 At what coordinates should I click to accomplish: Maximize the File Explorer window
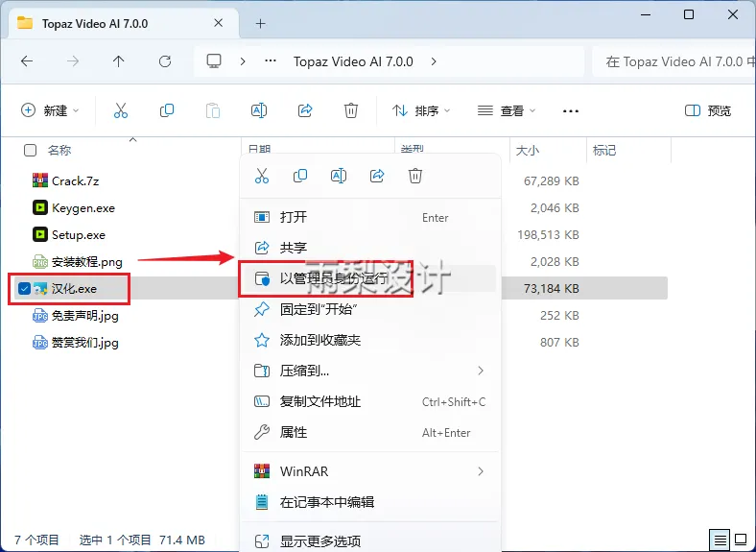pos(689,15)
